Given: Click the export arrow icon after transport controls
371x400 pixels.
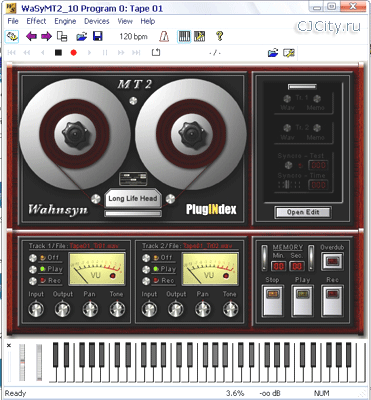Looking at the screenshot, I should pos(156,52).
